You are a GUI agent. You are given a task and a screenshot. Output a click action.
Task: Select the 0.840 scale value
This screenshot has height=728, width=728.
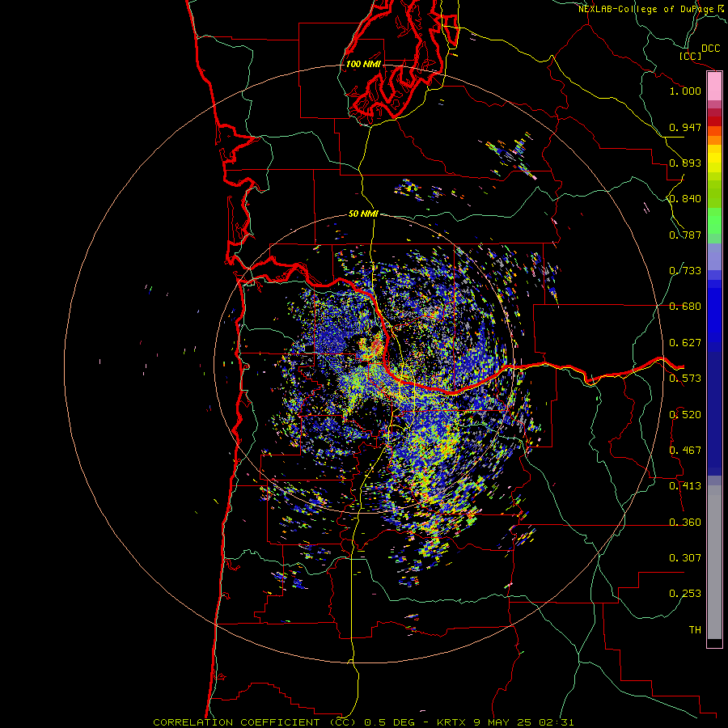click(x=685, y=199)
